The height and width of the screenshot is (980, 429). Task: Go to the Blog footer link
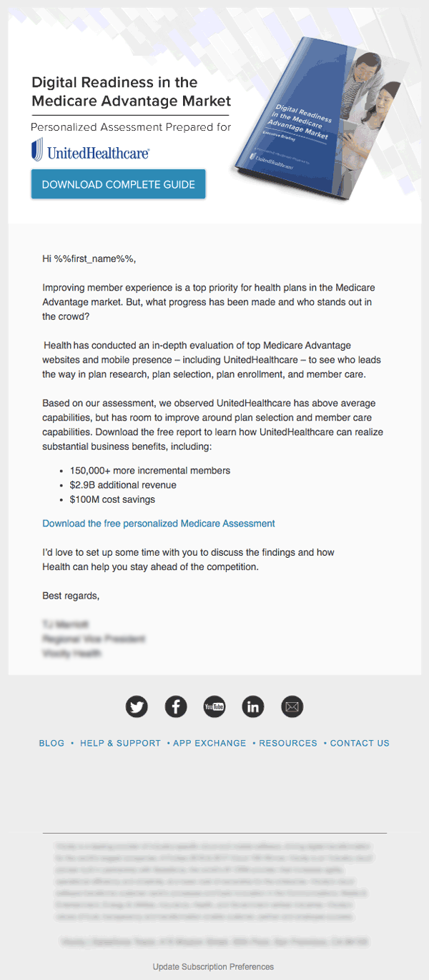(x=51, y=744)
